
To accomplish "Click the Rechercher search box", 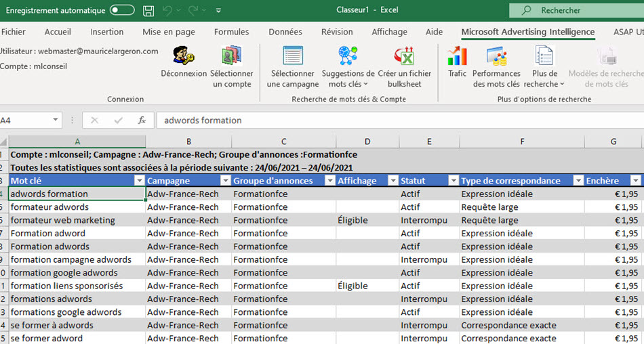I will 577,10.
